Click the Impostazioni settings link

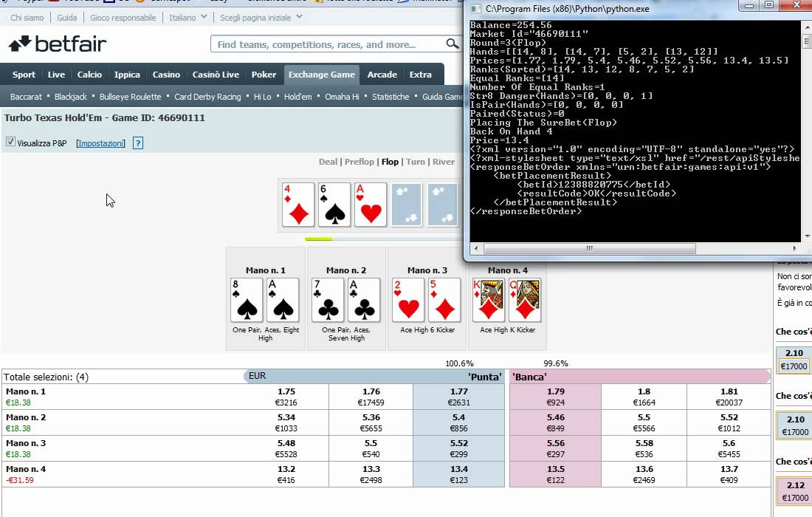[101, 143]
